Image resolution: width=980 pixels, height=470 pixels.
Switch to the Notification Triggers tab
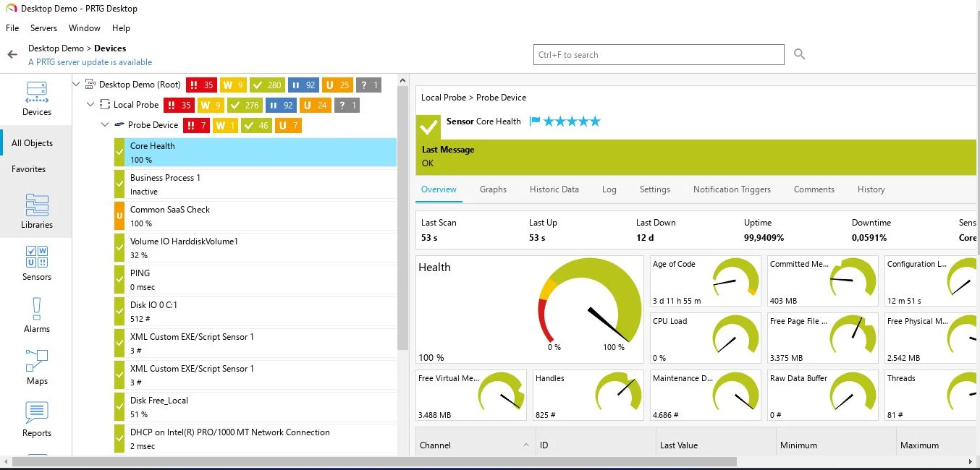732,189
